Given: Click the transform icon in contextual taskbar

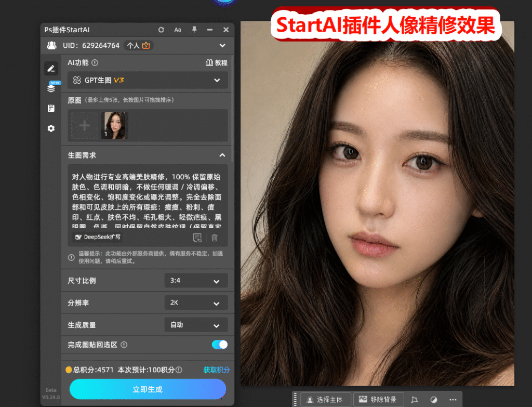Looking at the screenshot, I should [x=414, y=400].
